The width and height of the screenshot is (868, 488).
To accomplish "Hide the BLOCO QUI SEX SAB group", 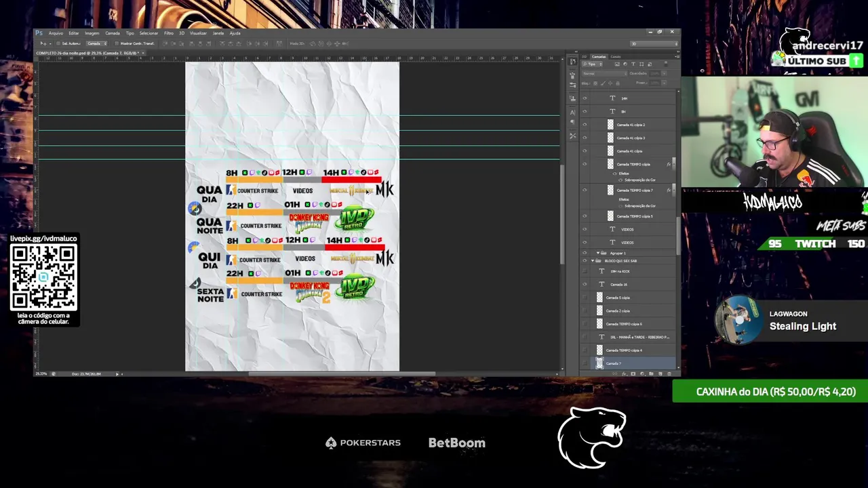I will click(x=585, y=261).
